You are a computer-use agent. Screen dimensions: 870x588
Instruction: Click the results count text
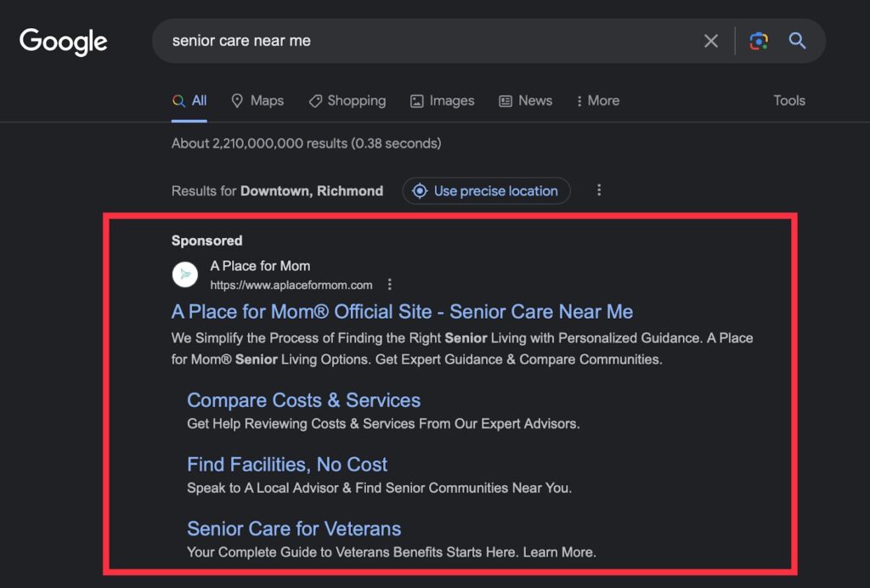pyautogui.click(x=306, y=144)
